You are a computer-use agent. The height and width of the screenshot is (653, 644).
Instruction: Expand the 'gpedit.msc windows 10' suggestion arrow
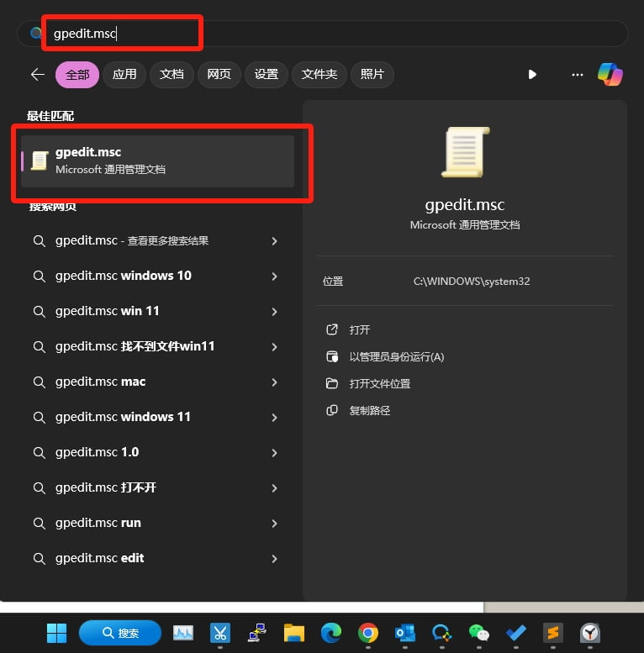pos(274,276)
